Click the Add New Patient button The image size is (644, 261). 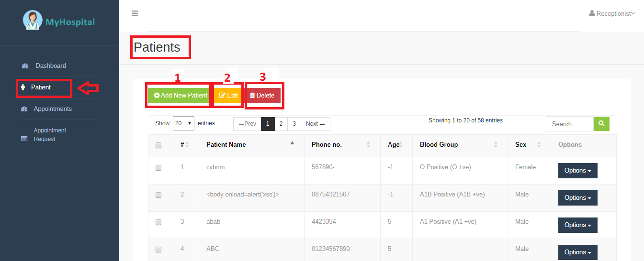[x=181, y=95]
